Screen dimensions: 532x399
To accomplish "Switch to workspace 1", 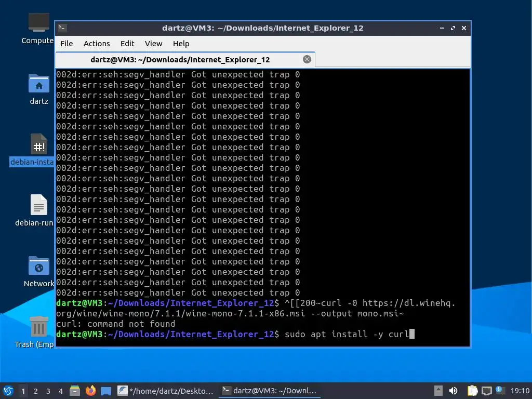I will pos(23,391).
